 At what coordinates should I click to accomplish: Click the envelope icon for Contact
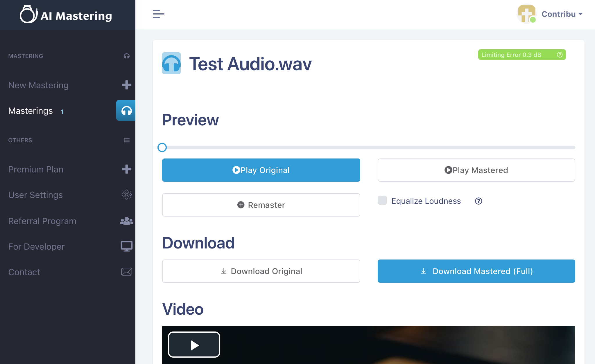click(x=127, y=272)
